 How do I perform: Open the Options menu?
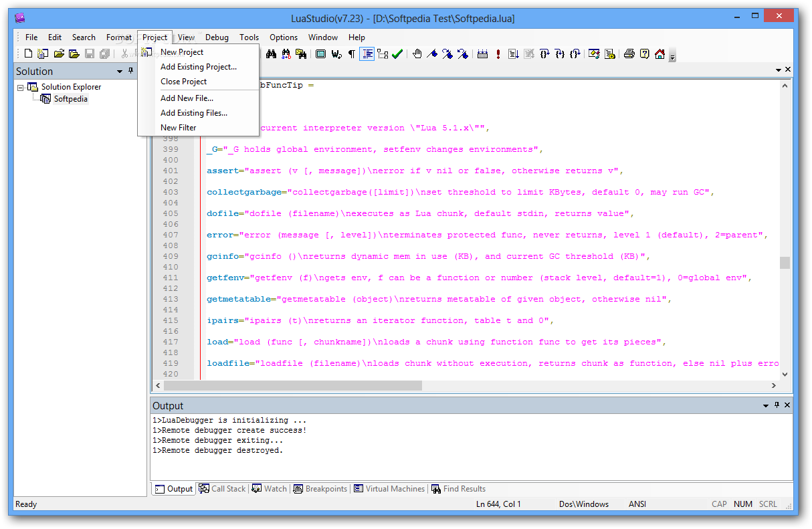point(284,37)
